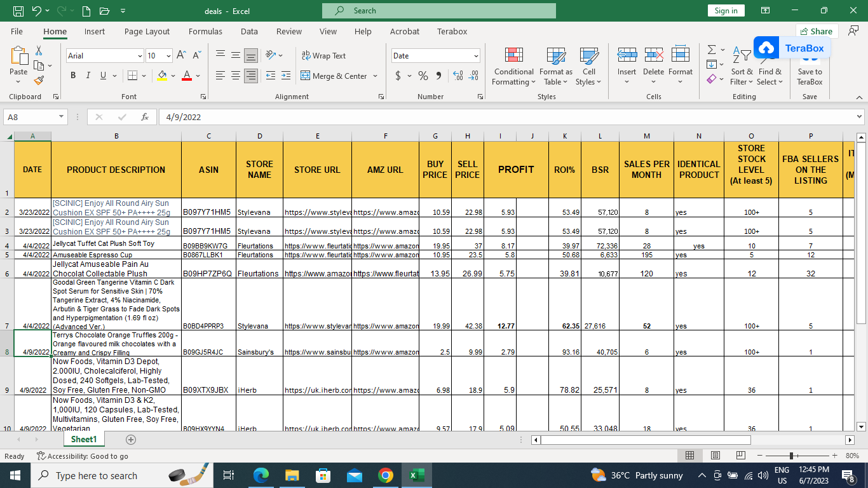Click the Search box in title bar
The width and height of the screenshot is (868, 488).
click(438, 11)
